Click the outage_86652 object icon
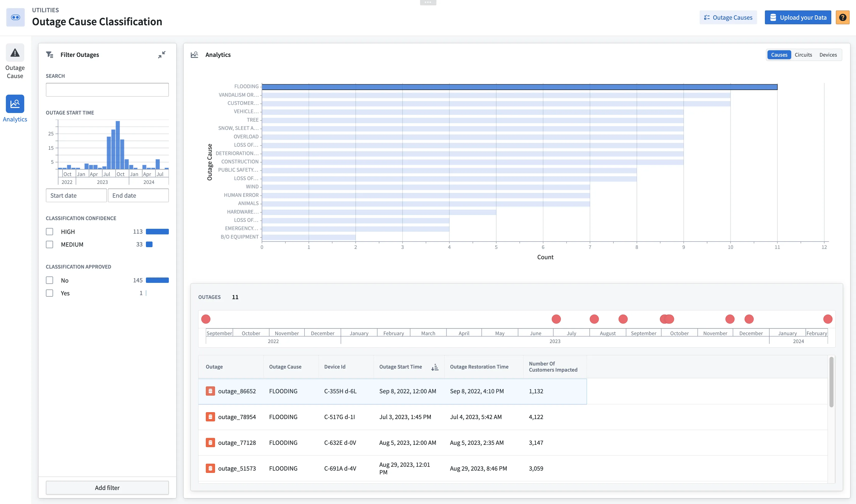856x504 pixels. [x=210, y=391]
